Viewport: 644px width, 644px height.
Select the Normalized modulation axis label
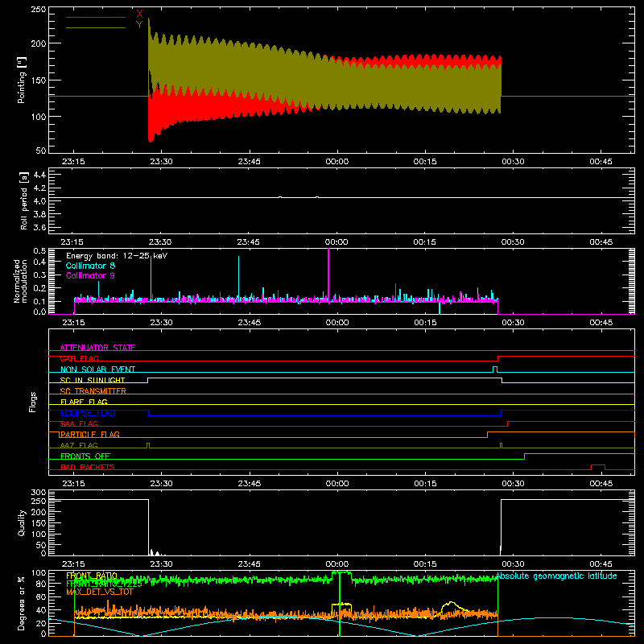click(x=20, y=281)
